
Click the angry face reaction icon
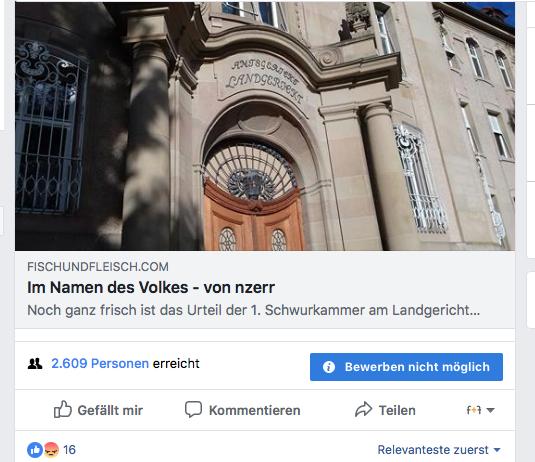51,450
